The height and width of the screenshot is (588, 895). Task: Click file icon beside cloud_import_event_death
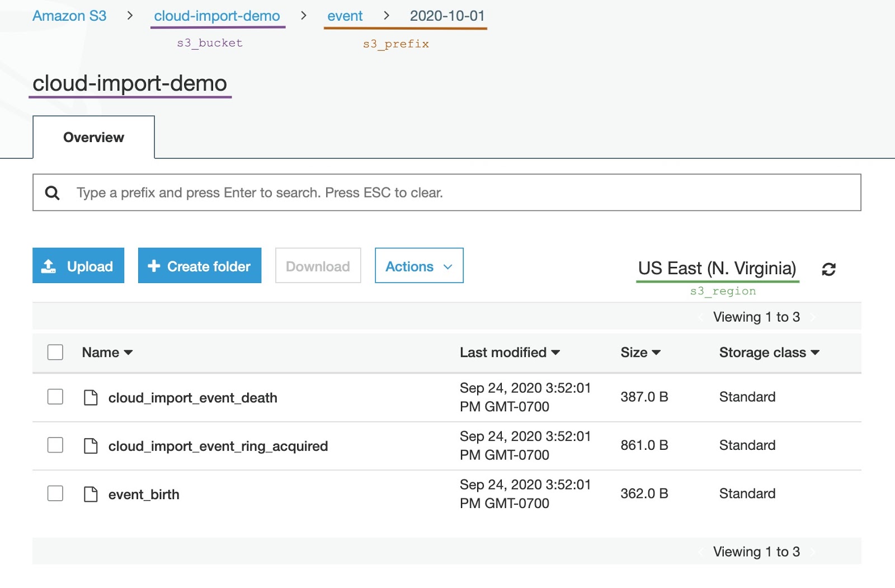click(x=91, y=398)
